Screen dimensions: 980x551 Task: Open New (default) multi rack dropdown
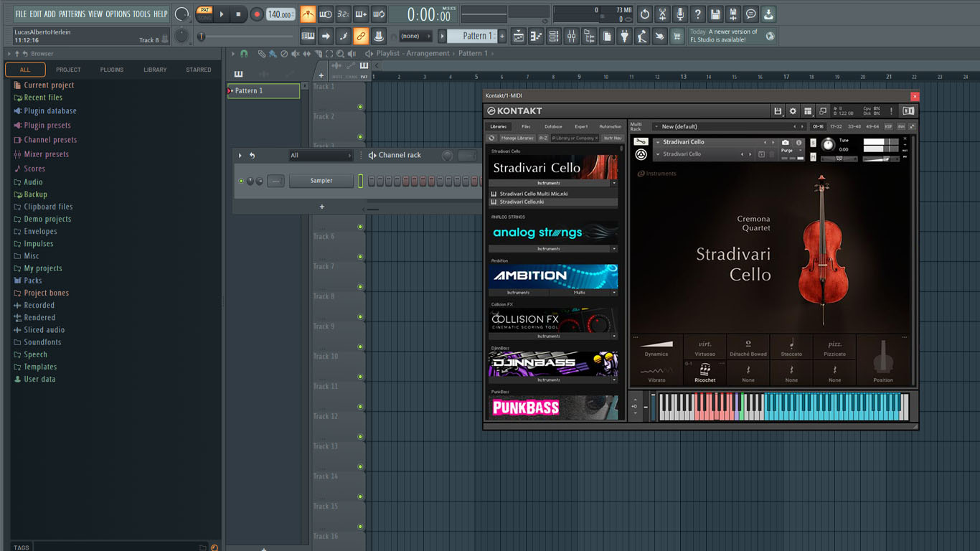(x=656, y=126)
